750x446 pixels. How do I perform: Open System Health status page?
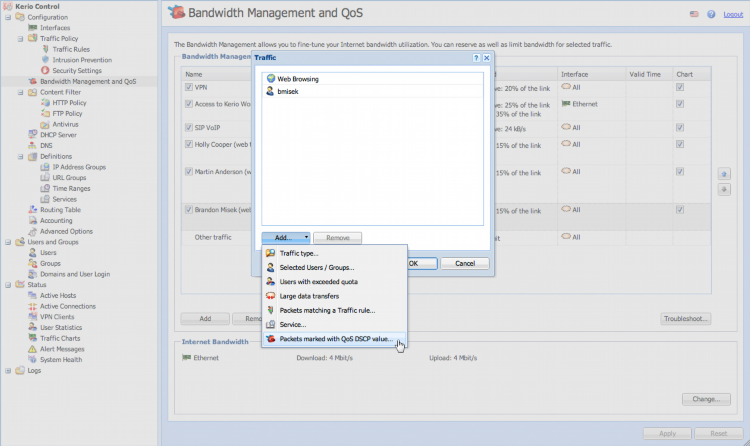click(61, 360)
